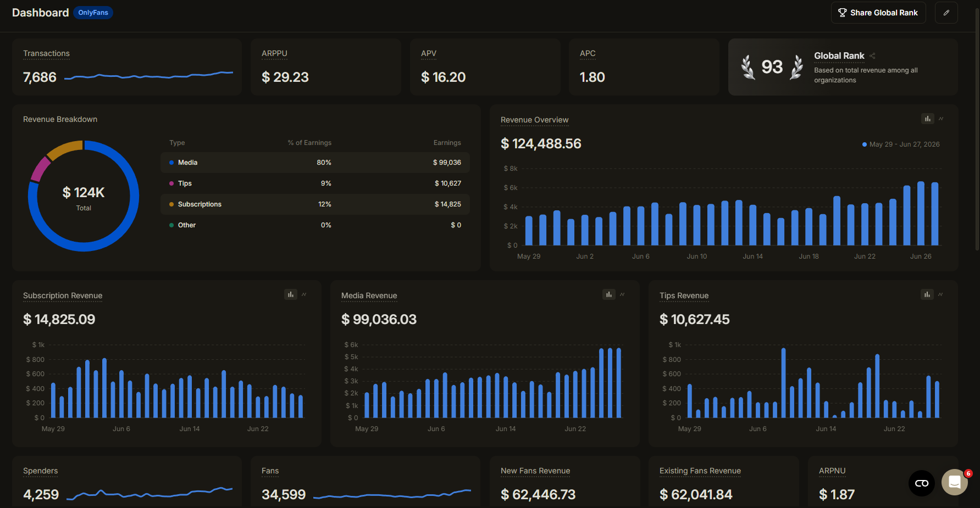Select the Other row in breakdown table

coord(315,225)
